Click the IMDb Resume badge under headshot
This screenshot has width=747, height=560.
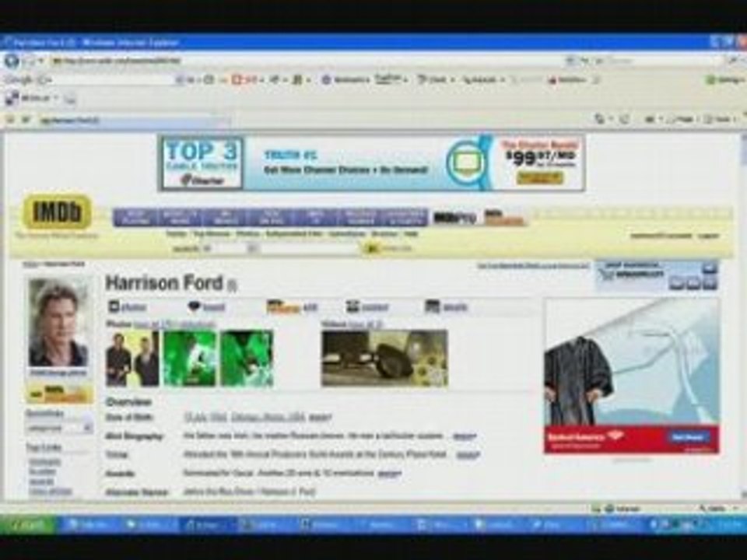[x=58, y=393]
